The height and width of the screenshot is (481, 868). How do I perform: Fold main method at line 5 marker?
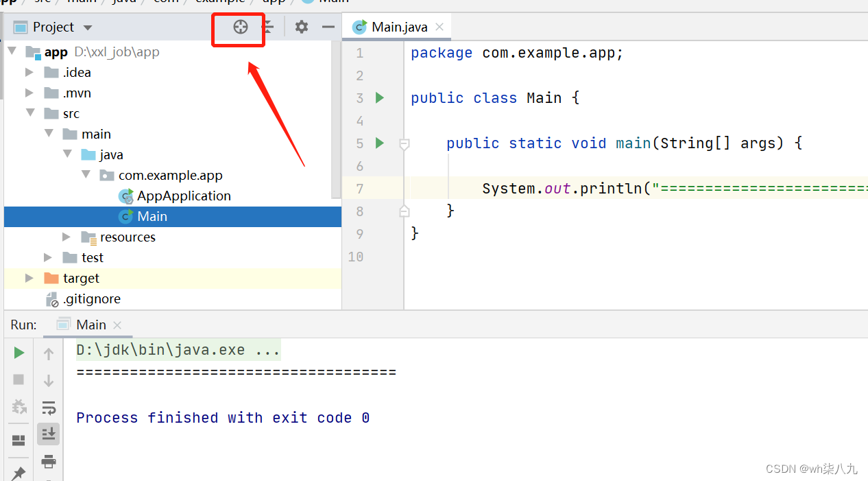404,144
